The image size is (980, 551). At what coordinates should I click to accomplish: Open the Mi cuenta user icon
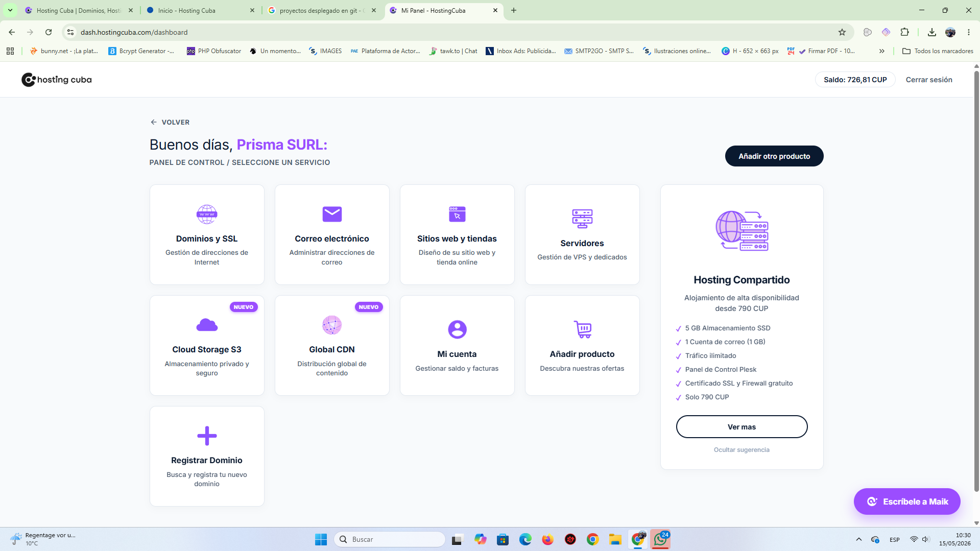(457, 329)
